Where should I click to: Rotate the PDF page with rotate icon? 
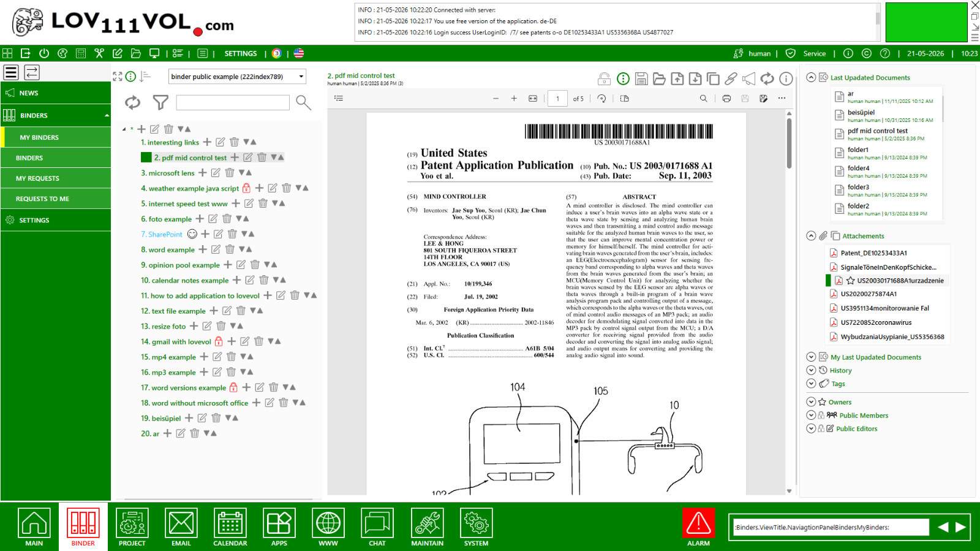(601, 99)
